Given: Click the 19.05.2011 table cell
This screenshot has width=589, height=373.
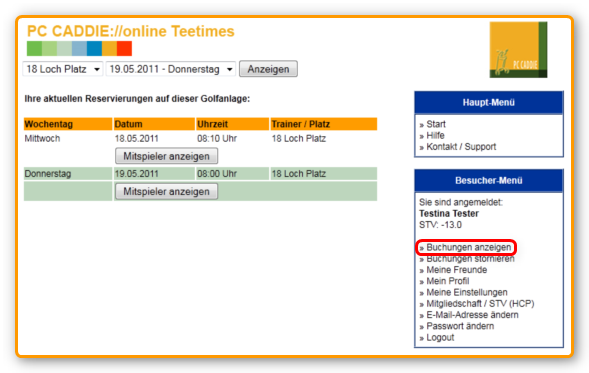Looking at the screenshot, I should click(154, 174).
